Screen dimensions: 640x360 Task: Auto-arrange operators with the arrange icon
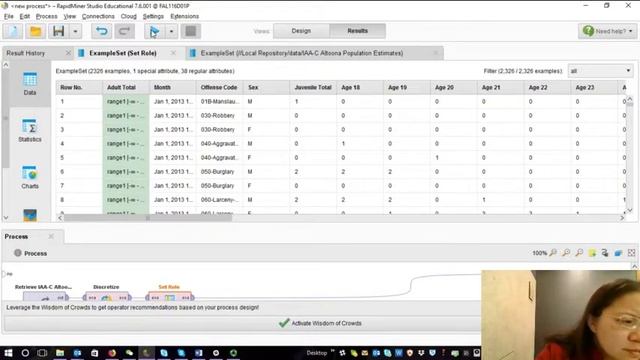tap(605, 253)
